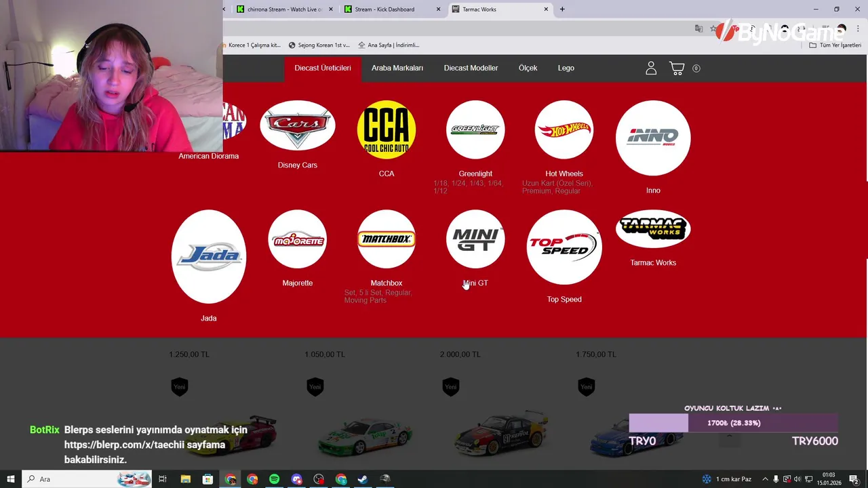Open Korece 1 Çalışma kit bookmark
The image size is (868, 488).
pyautogui.click(x=252, y=45)
